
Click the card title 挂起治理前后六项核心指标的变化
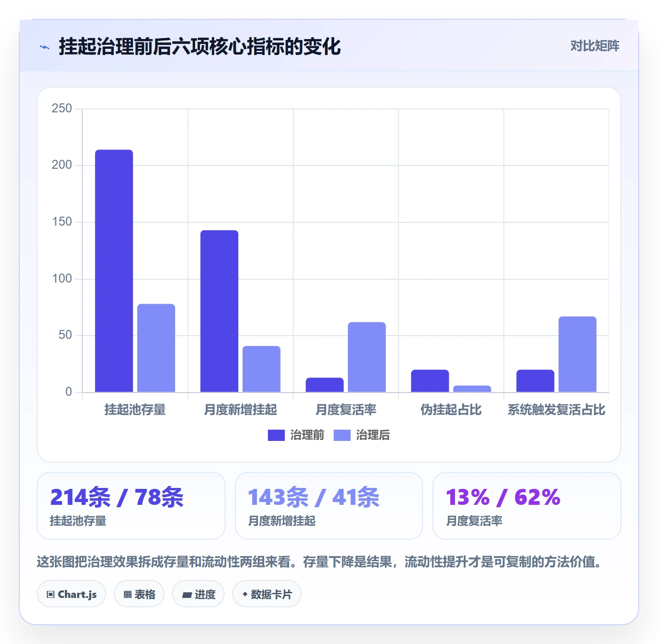[200, 47]
